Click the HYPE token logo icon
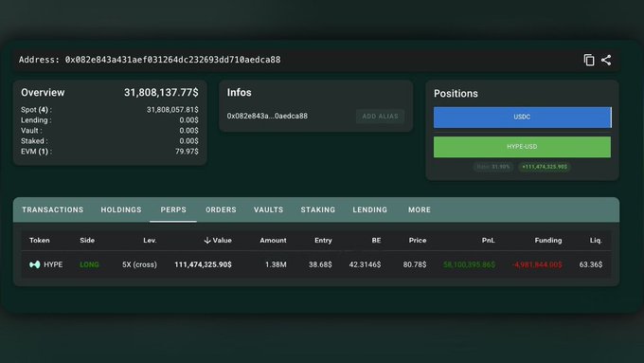Viewport: 644px width, 363px height. click(34, 264)
